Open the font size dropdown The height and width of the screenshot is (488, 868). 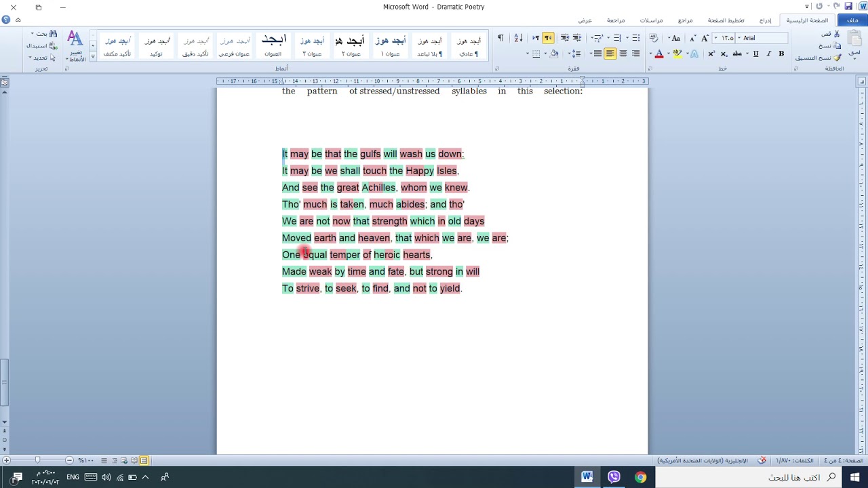717,38
